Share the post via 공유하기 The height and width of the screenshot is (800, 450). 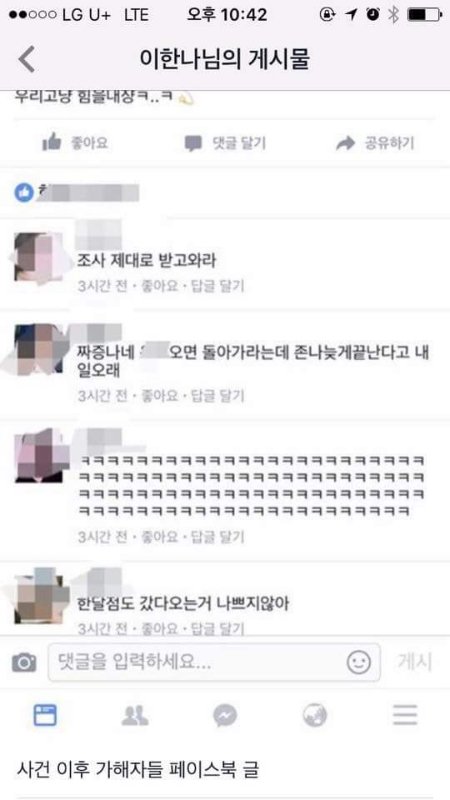375,143
